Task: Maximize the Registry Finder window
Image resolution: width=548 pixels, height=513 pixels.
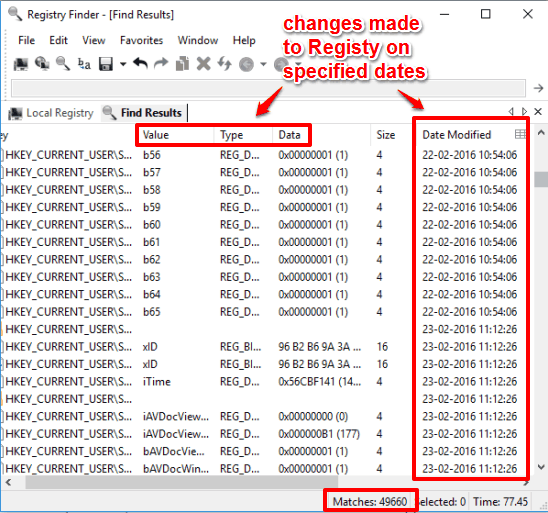Action: point(486,14)
